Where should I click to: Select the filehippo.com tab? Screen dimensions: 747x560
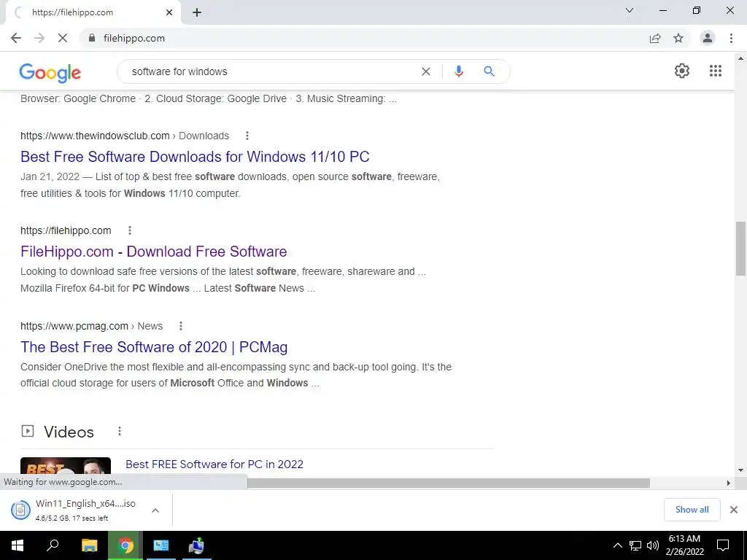[93, 12]
